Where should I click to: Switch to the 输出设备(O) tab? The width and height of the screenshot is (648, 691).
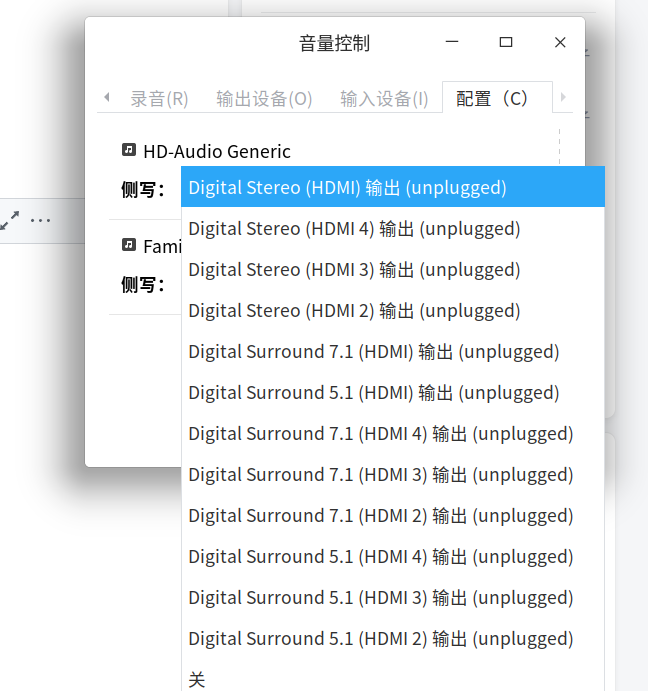264,98
